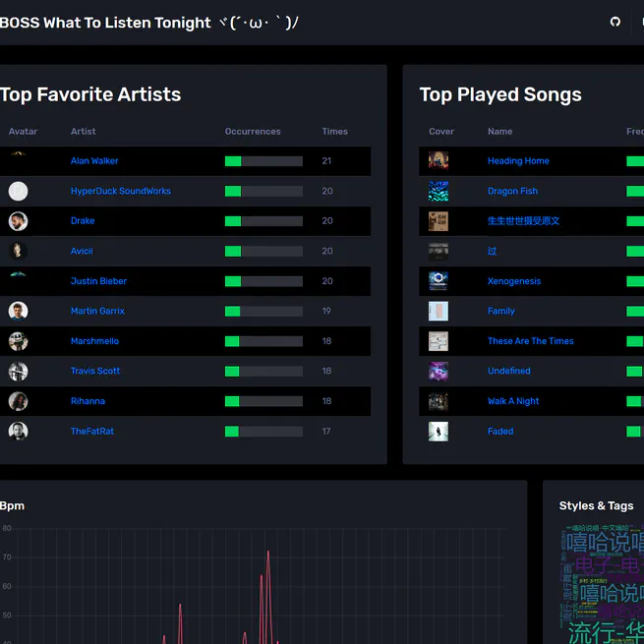Open HyperDuck SoundWorks artist link
644x644 pixels.
click(120, 192)
